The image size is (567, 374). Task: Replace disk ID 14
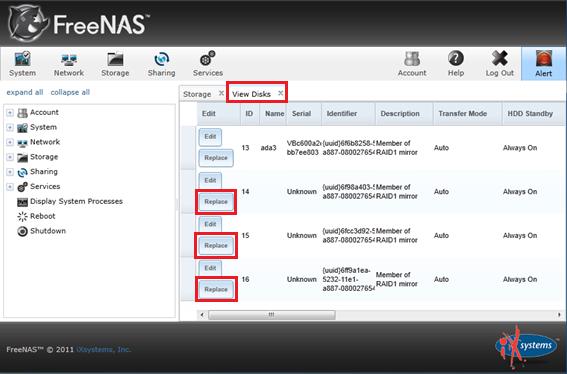[216, 202]
